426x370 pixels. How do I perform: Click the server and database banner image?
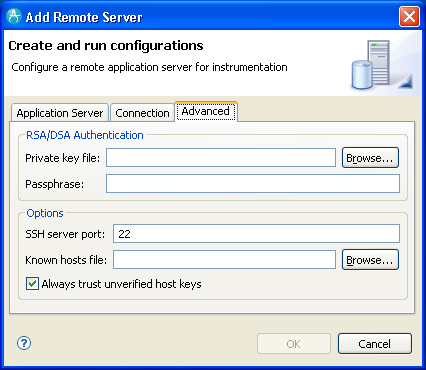coord(382,65)
